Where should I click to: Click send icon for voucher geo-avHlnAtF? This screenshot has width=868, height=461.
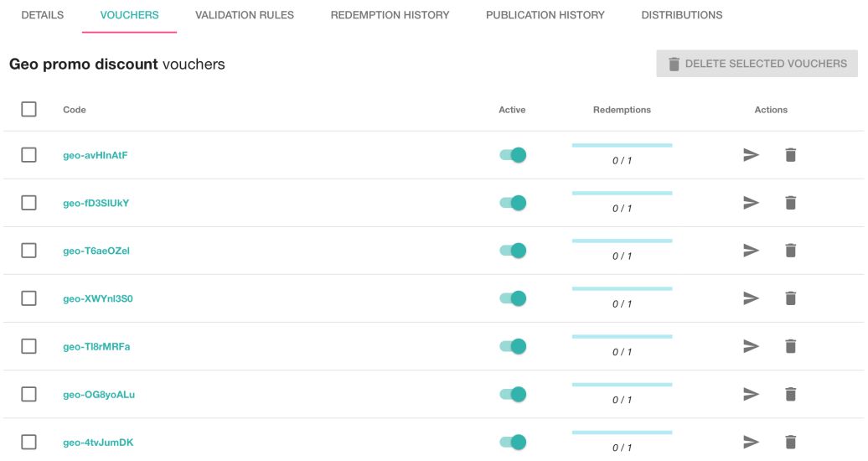751,155
